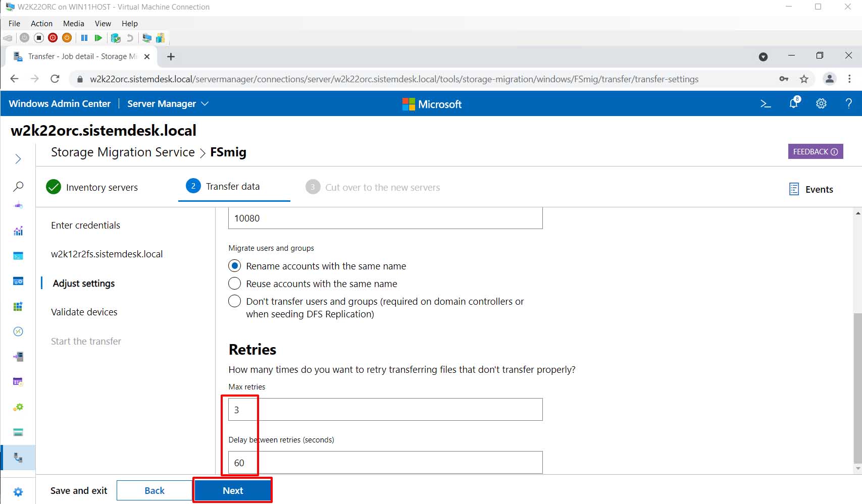
Task: Click the Max retries input field
Action: pos(385,410)
